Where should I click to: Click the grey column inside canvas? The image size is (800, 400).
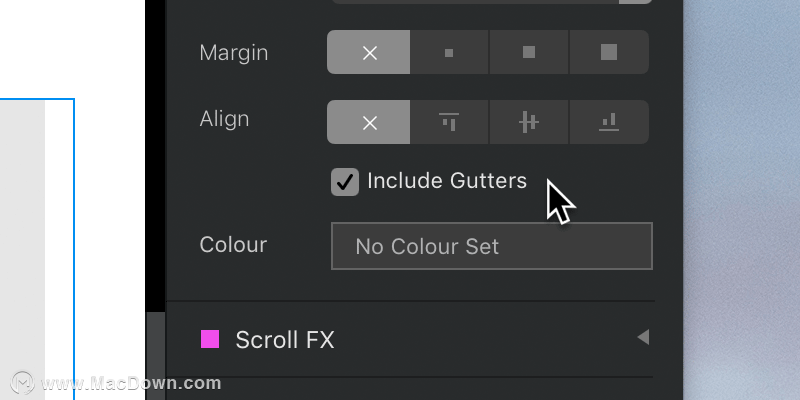[x=22, y=249]
